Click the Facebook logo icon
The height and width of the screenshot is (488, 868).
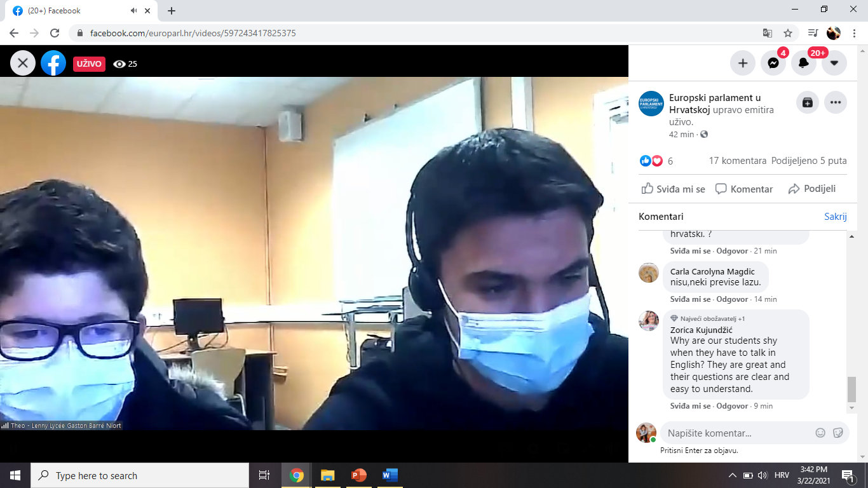click(53, 63)
